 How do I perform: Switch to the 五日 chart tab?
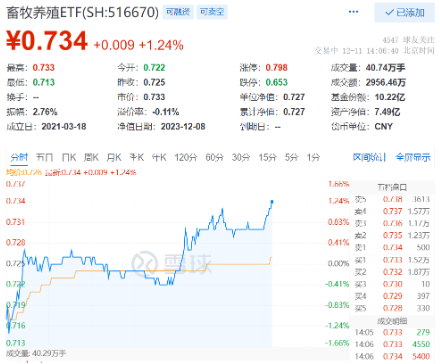(44, 157)
